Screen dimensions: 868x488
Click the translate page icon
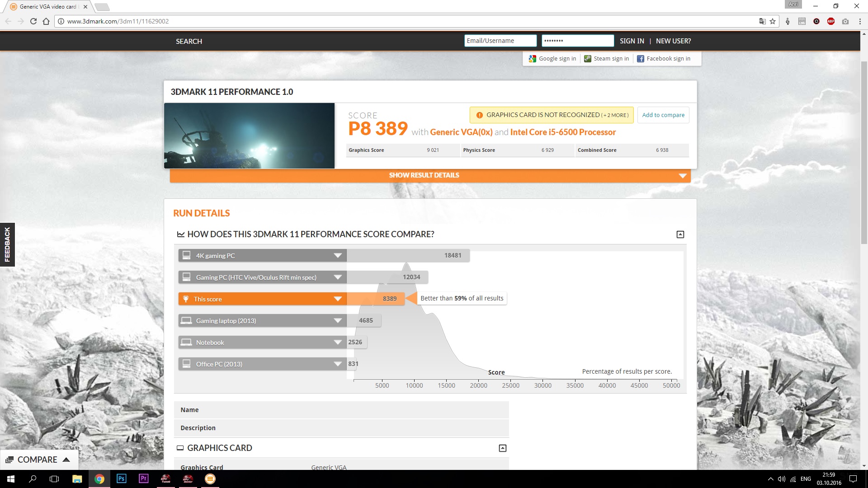pos(762,21)
